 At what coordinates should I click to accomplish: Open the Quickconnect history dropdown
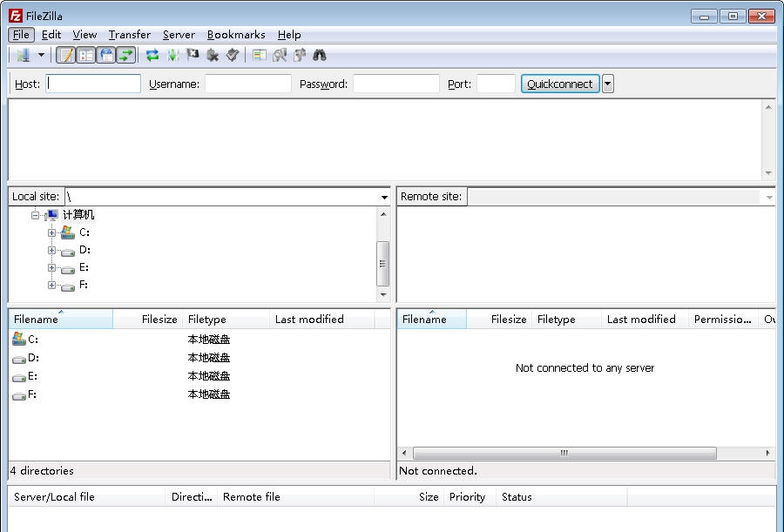607,83
